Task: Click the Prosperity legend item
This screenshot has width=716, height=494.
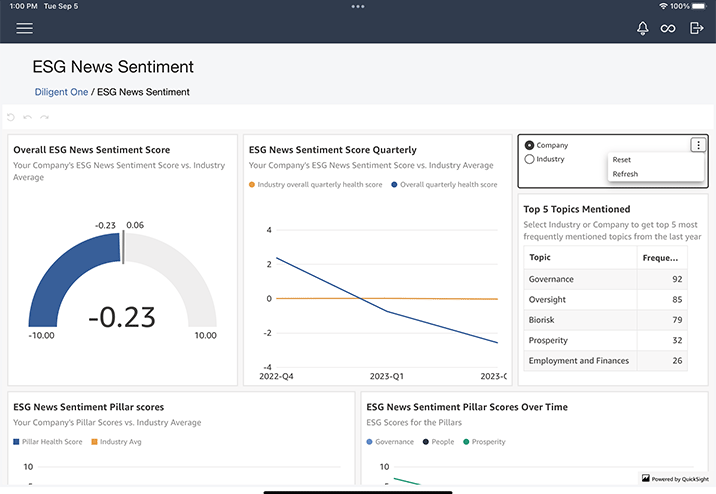Action: click(485, 441)
